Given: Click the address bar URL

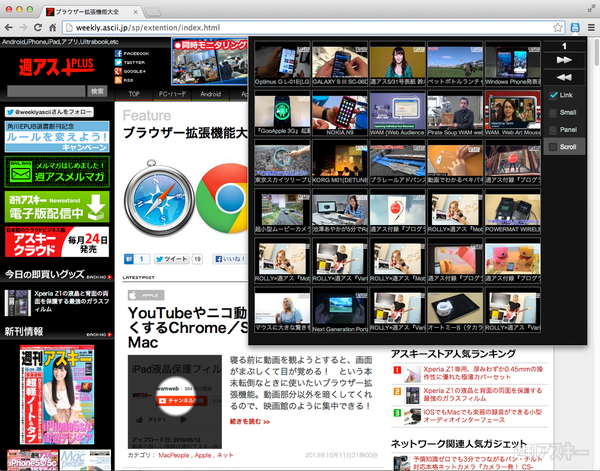Looking at the screenshot, I should tap(148, 28).
